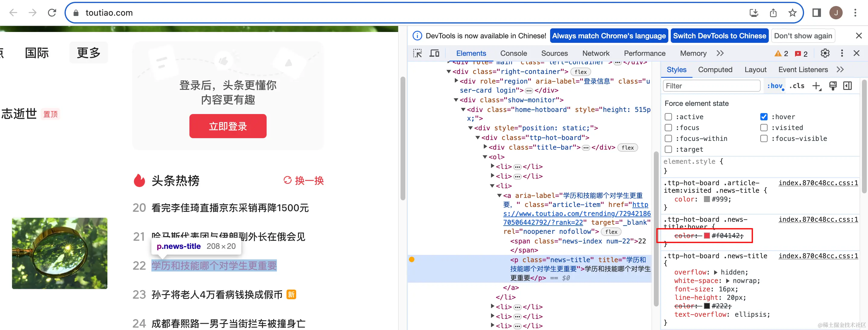Bookmark this page with star icon
868x330 pixels.
(x=792, y=13)
